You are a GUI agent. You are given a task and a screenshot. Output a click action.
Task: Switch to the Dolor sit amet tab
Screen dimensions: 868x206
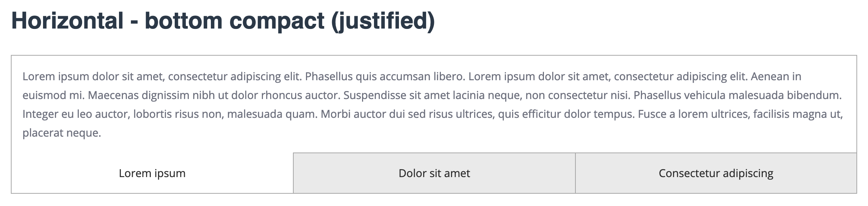434,173
